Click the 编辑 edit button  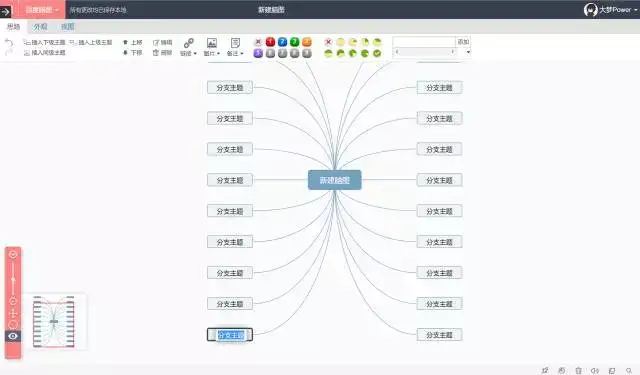pos(162,42)
